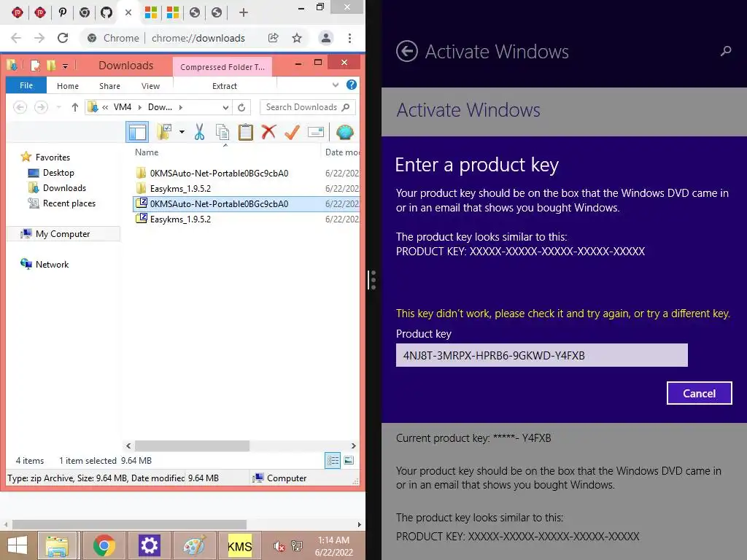Click the rename label toolbar icon

pos(316,132)
